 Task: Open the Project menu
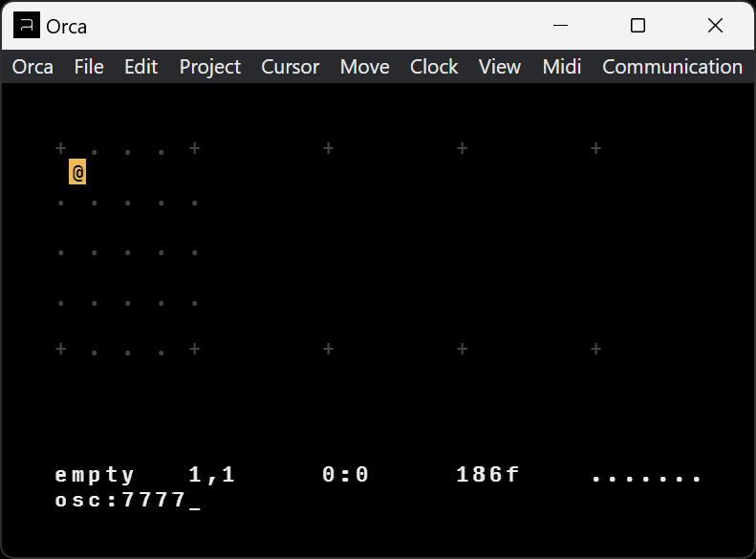[209, 67]
